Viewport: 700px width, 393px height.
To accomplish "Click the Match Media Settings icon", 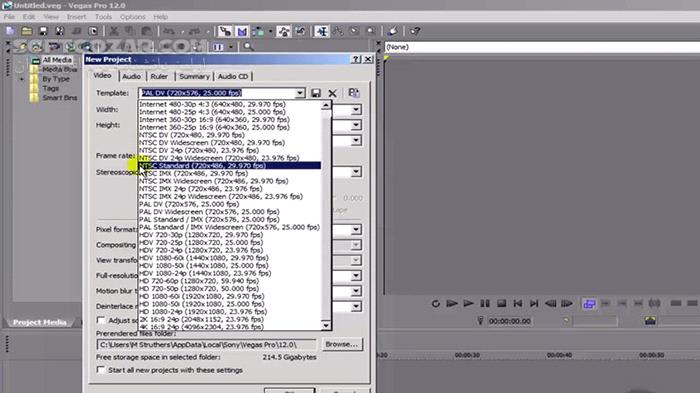I will tap(354, 92).
